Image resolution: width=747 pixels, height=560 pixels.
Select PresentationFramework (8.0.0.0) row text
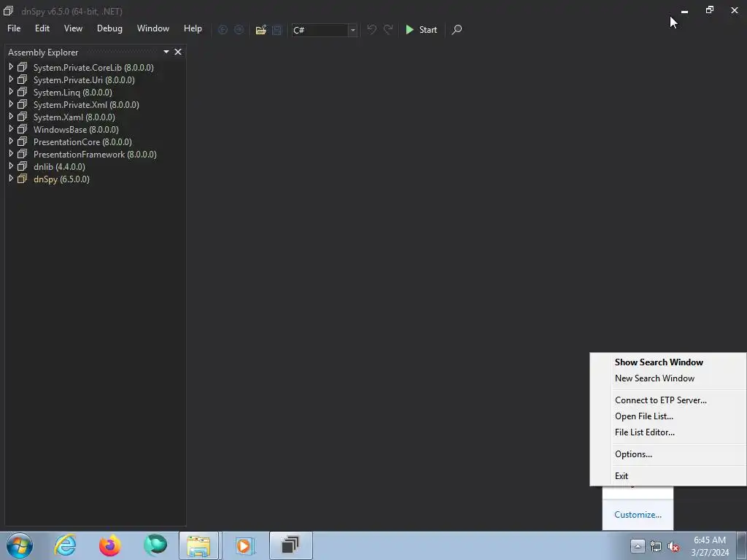[x=95, y=155]
